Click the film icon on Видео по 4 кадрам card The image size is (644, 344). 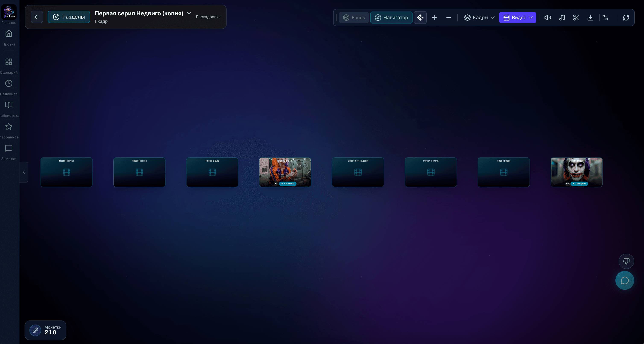(x=358, y=172)
